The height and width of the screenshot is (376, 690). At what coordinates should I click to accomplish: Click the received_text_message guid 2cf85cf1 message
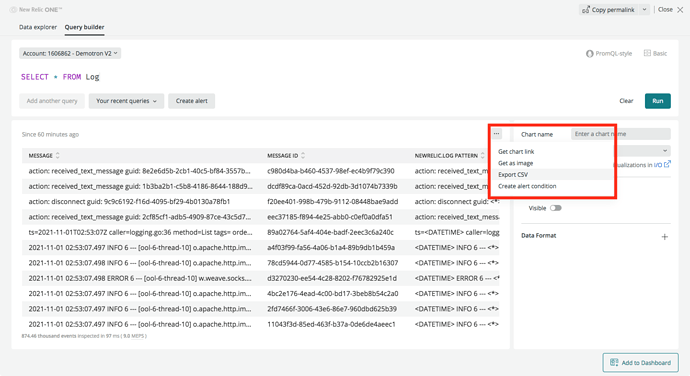[x=140, y=217]
